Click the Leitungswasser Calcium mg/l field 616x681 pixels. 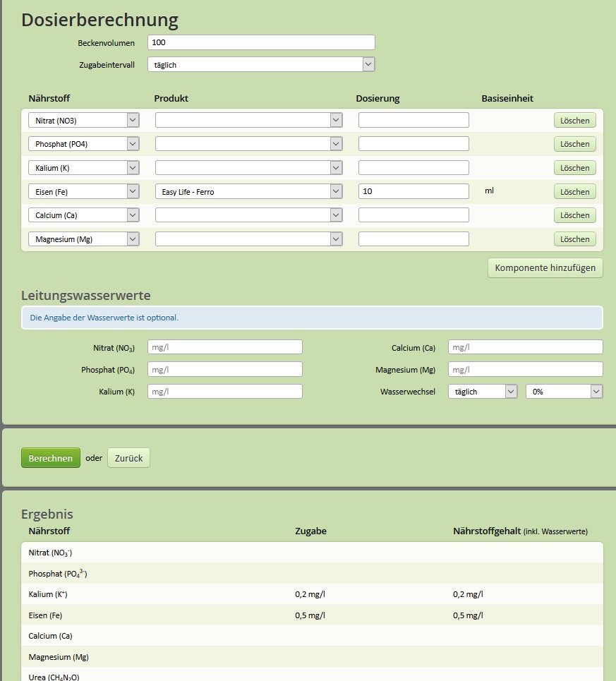525,347
